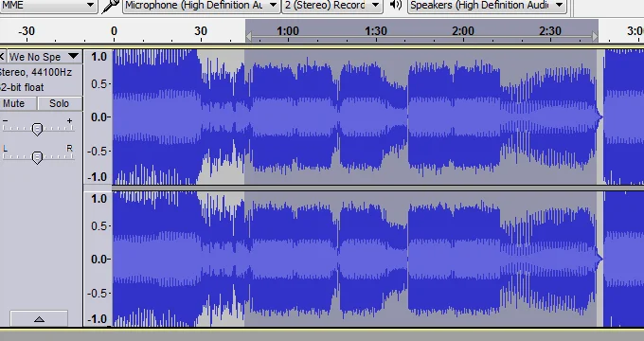
Task: Click timeline ruler at 30 seconds mark
Action: point(201,31)
